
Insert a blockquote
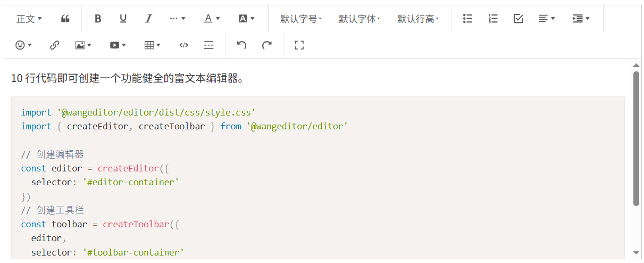click(65, 19)
